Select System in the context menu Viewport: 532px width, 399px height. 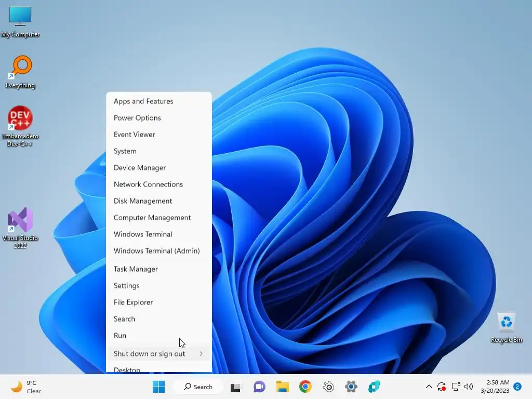[x=159, y=151]
